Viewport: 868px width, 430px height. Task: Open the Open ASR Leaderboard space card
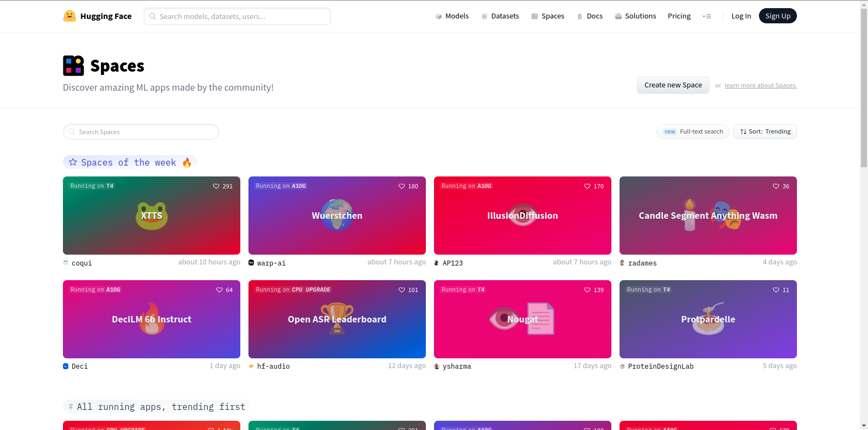[x=337, y=319]
